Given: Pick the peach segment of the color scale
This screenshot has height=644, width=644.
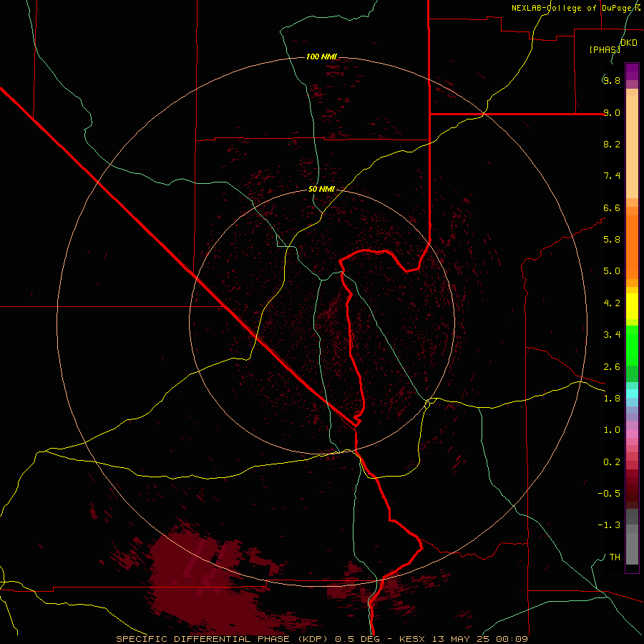Looking at the screenshot, I should (632, 147).
